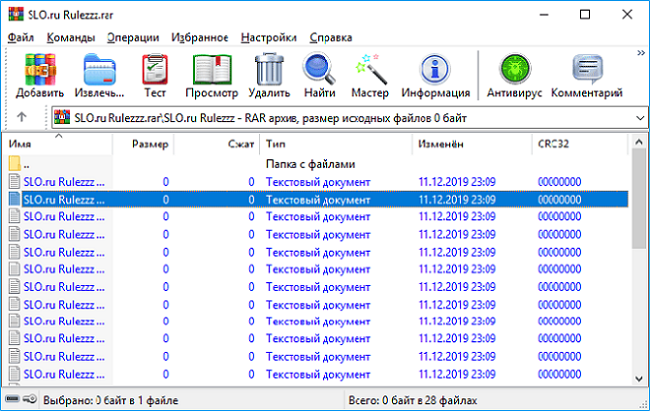Click the highlighted row's 00000000 CRC32 value

tap(559, 200)
